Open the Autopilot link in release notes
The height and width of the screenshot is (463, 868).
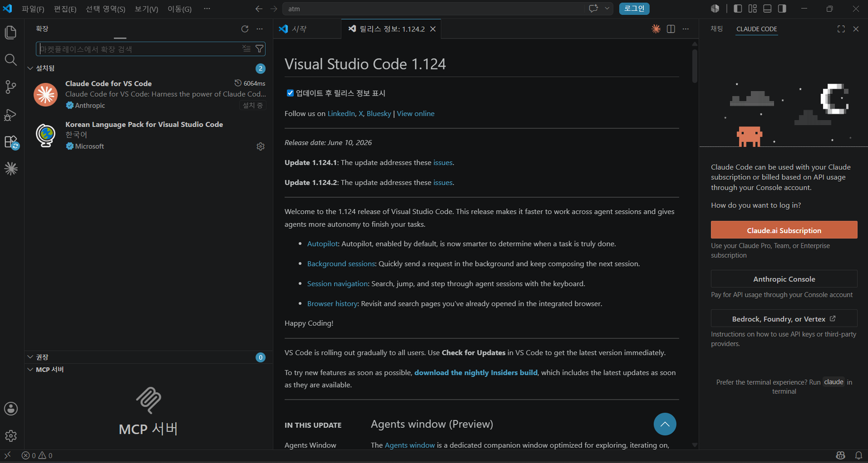tap(323, 244)
